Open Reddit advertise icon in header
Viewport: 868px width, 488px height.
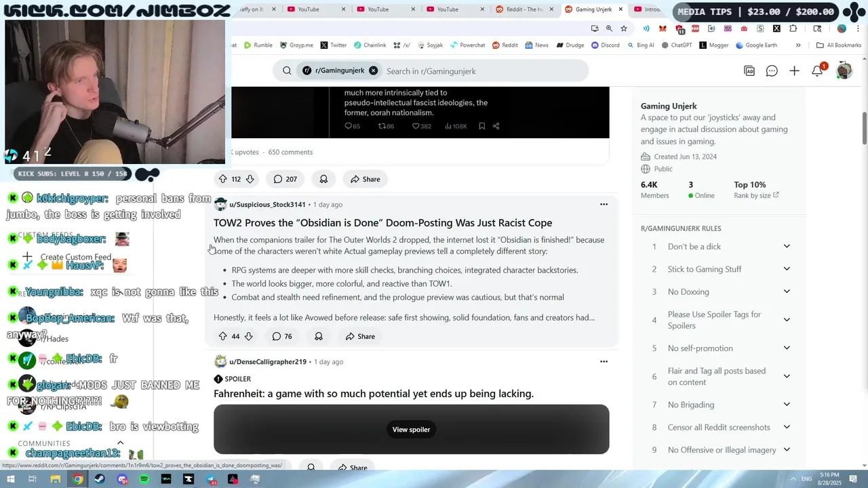click(749, 70)
